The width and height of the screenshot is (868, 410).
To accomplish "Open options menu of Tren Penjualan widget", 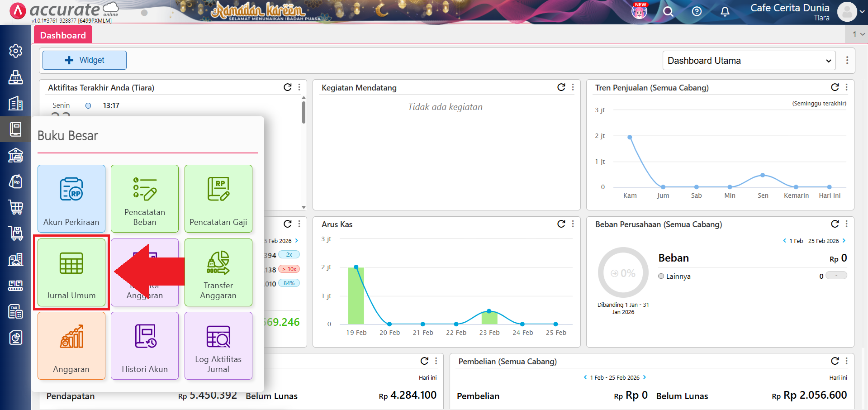I will point(846,87).
